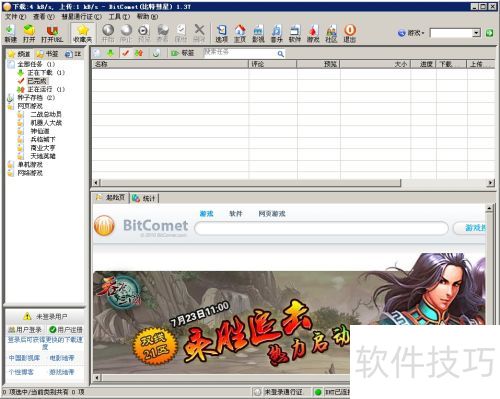Open the 音乐 (Music) toolbar icon

click(276, 33)
